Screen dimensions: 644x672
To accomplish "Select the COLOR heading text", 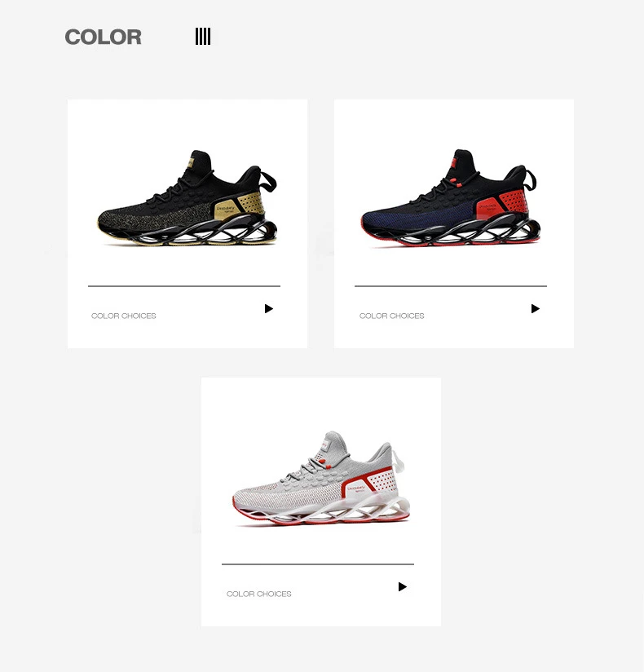I will (x=104, y=37).
